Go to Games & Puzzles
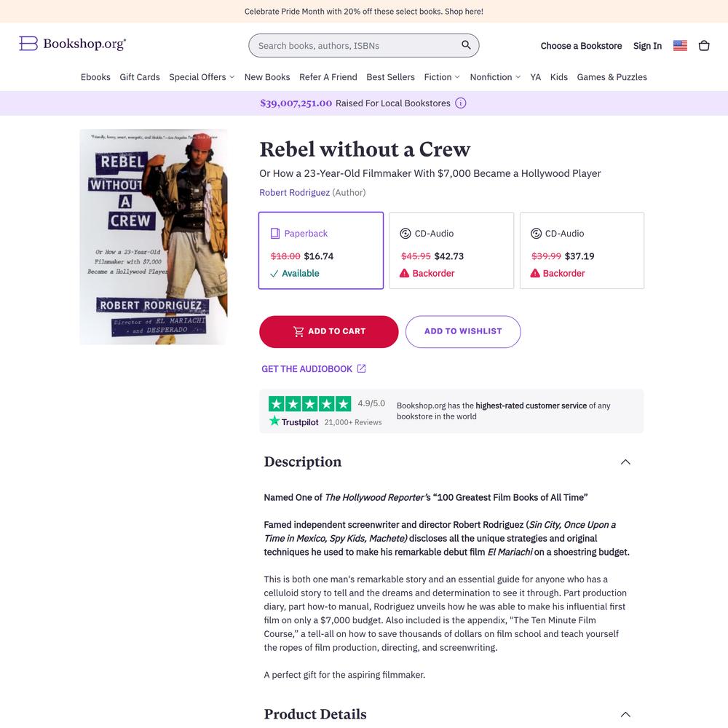Image resolution: width=728 pixels, height=728 pixels. point(612,77)
